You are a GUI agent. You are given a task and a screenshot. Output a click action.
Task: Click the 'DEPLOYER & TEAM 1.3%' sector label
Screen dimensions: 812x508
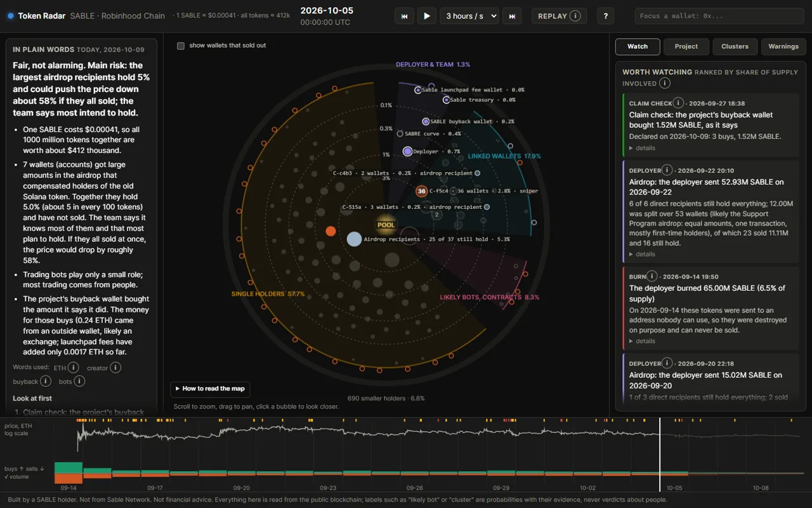click(433, 65)
